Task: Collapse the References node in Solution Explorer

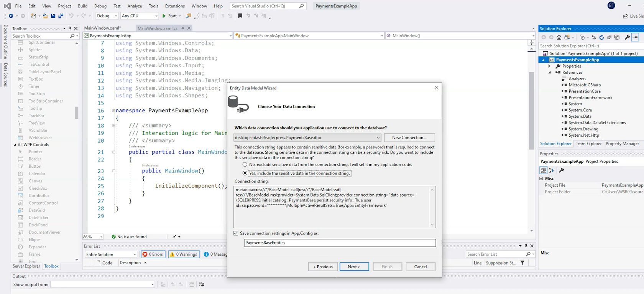Action: point(549,72)
